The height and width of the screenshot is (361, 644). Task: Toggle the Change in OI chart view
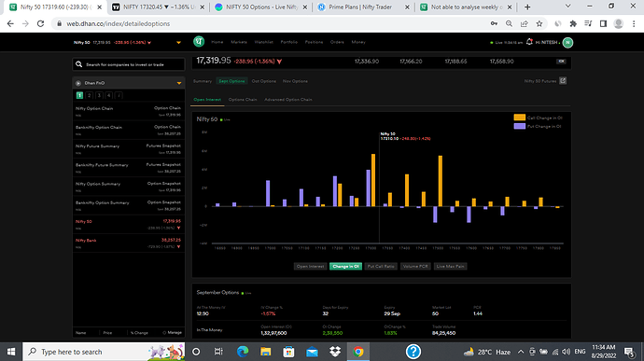coord(345,266)
